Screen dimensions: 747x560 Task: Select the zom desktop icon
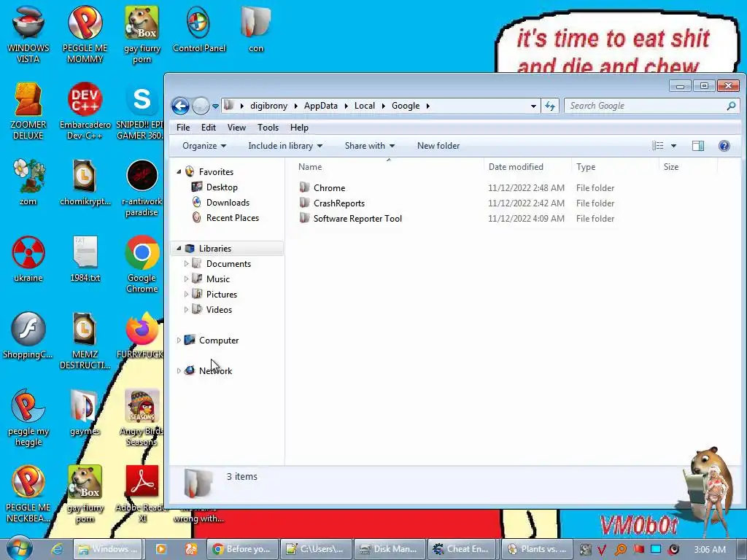click(28, 182)
